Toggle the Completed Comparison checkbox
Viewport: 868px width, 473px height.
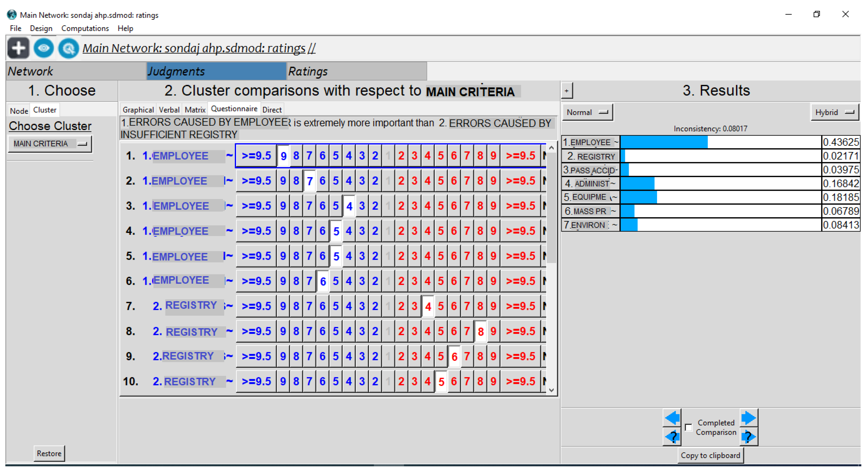coord(688,427)
